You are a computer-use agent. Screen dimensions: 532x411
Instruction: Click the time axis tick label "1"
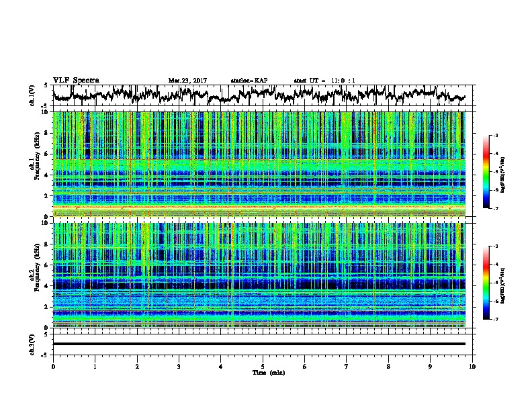95,367
